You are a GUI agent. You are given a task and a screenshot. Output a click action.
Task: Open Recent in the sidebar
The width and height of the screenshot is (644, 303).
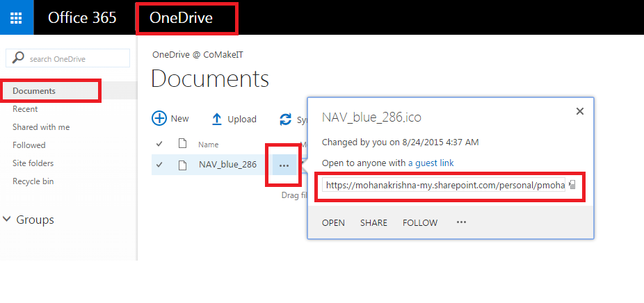point(25,109)
